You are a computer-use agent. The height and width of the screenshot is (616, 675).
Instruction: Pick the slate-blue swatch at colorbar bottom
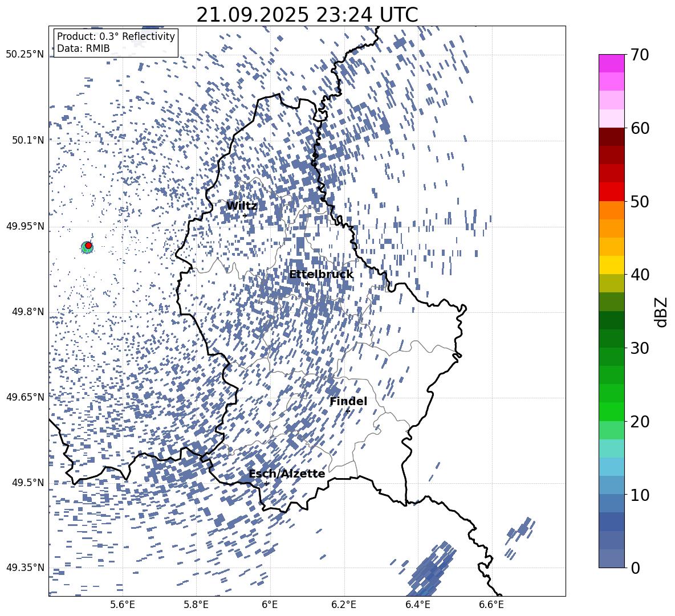611,558
